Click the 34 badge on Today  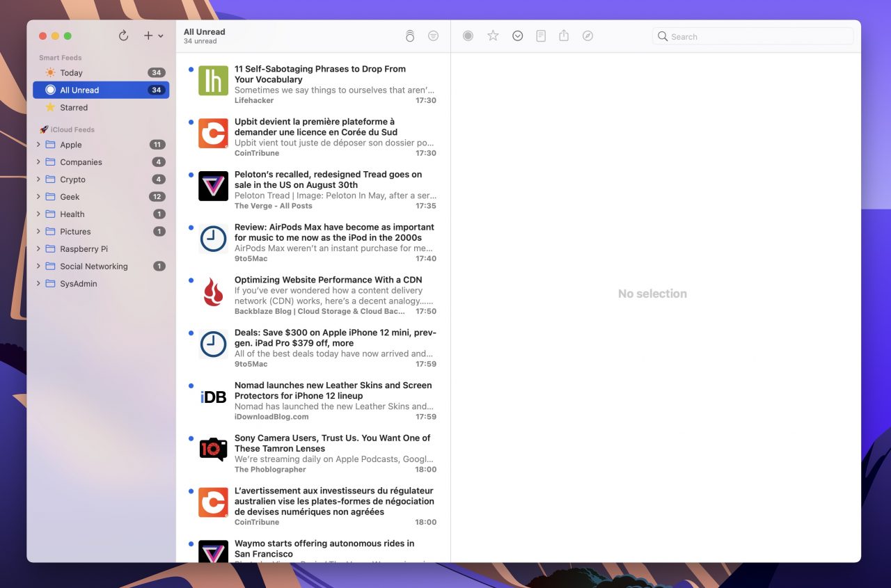[x=156, y=72]
